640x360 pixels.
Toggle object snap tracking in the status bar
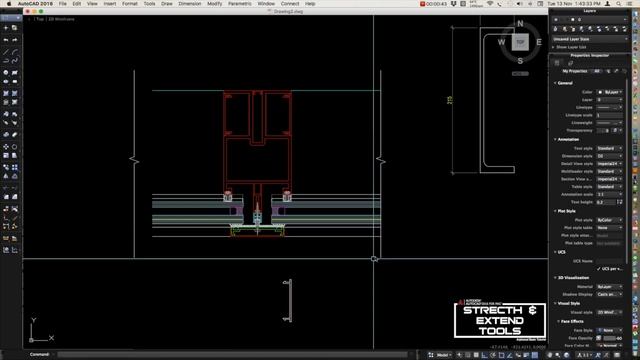pyautogui.click(x=510, y=355)
